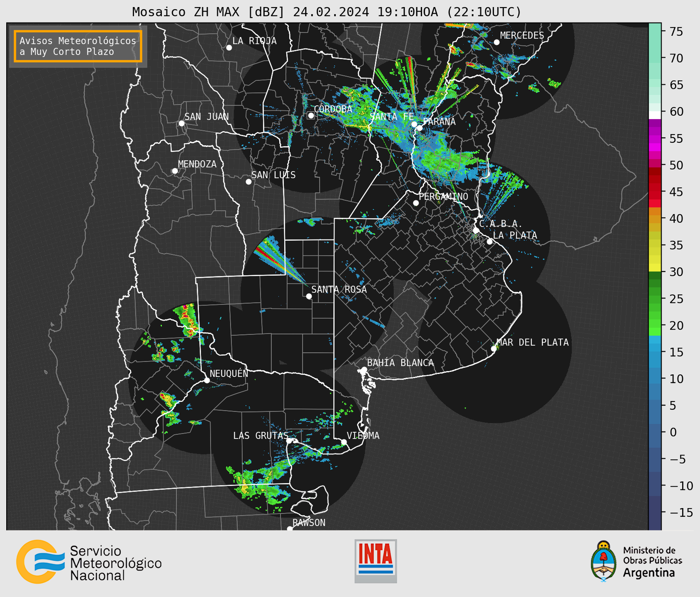Click the Servicio Meteorológico Nacional logo
Screen dimensions: 700x597
pyautogui.click(x=40, y=562)
